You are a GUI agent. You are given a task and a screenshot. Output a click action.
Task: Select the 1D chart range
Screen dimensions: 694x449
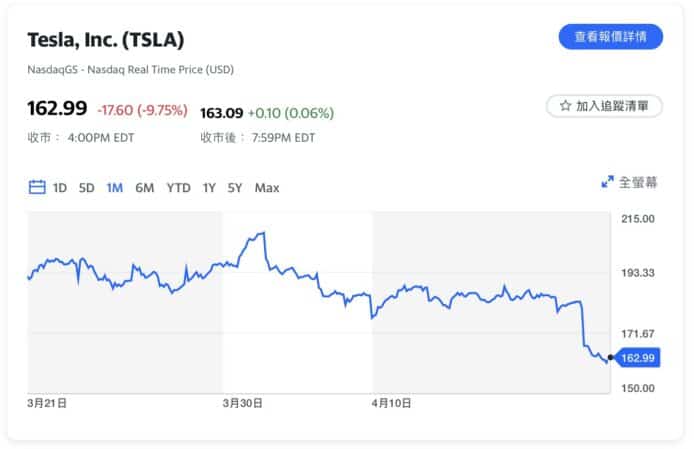60,187
